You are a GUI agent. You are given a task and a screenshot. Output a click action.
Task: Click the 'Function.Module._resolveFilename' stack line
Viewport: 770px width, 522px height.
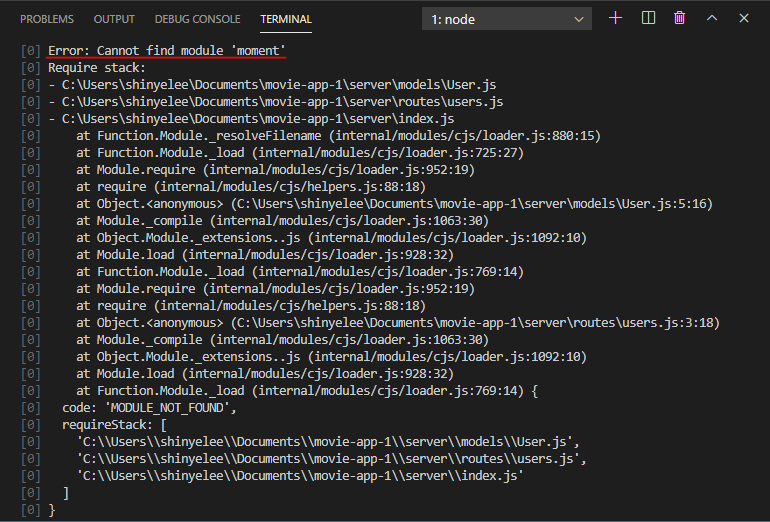(338, 136)
